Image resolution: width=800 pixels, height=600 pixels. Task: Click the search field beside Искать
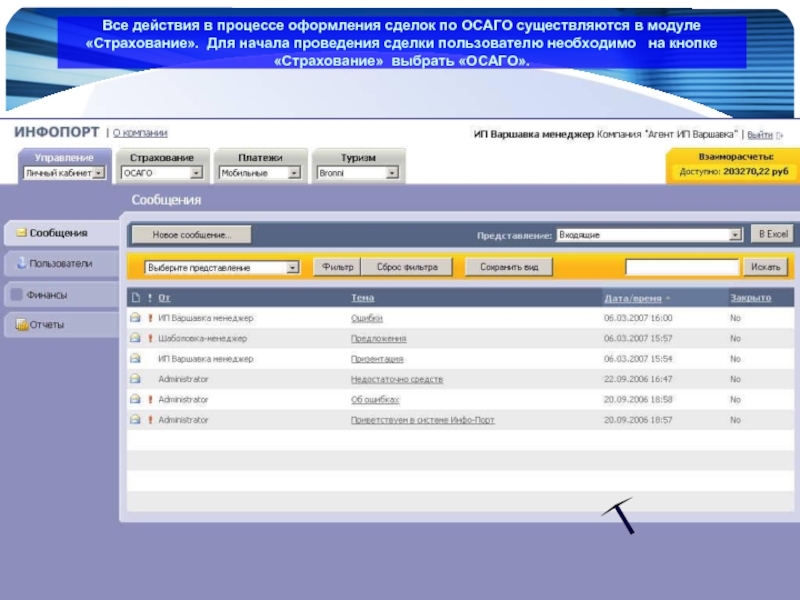click(682, 267)
